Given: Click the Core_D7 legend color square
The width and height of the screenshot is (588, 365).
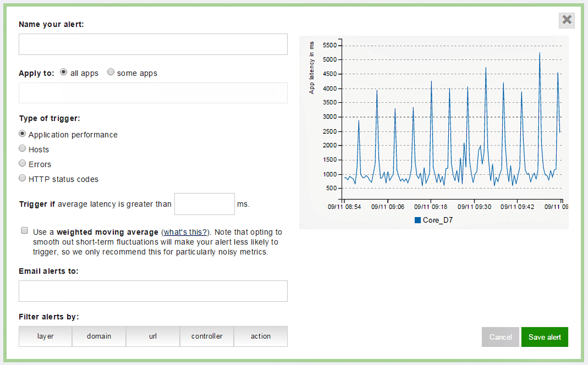Looking at the screenshot, I should (417, 220).
